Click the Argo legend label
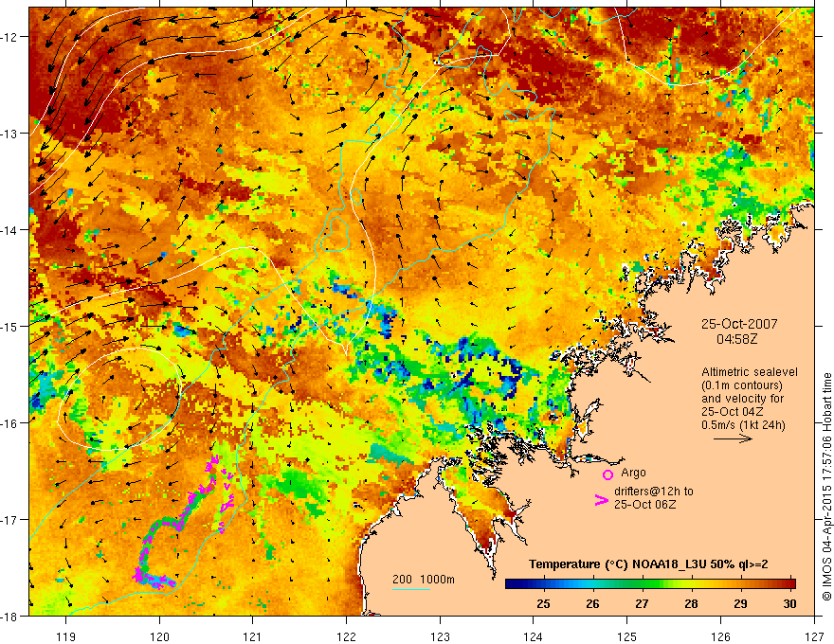Screen dimensions: 834x644 [x=633, y=473]
